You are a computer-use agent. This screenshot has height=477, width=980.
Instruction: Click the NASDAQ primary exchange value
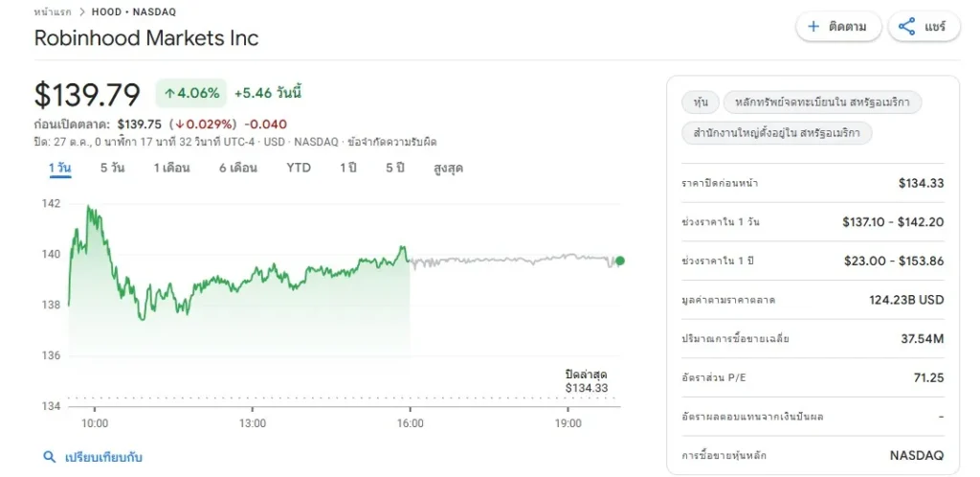[x=917, y=456]
